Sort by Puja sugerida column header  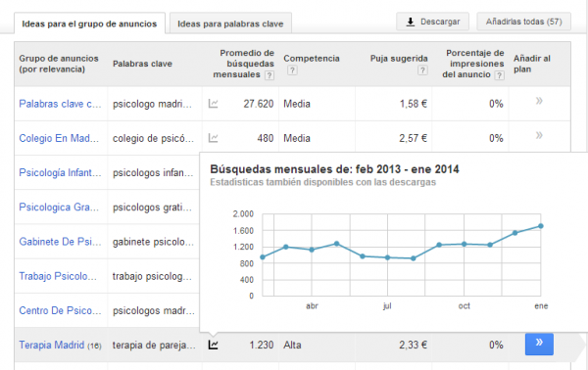[399, 59]
